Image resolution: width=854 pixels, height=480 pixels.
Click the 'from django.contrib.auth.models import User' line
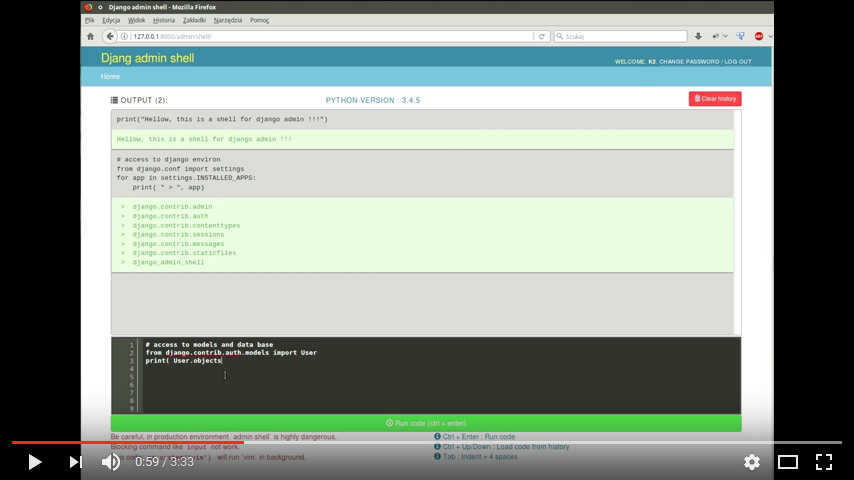click(x=231, y=353)
